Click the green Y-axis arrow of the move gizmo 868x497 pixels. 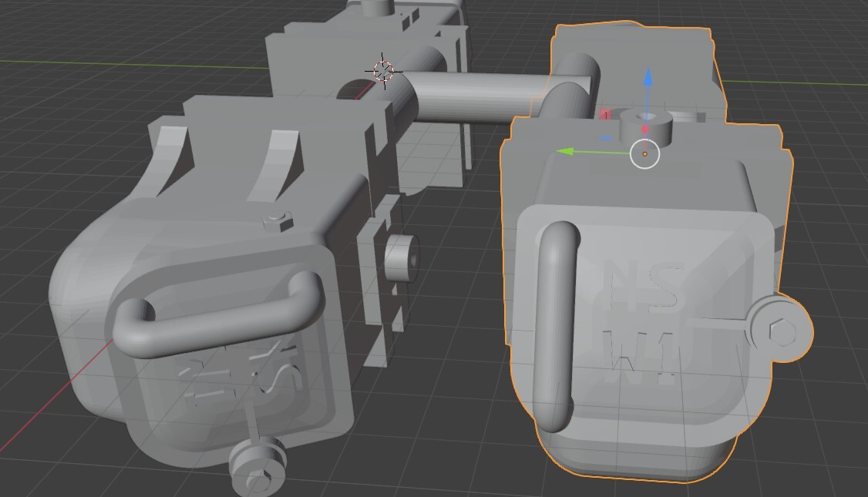(564, 151)
